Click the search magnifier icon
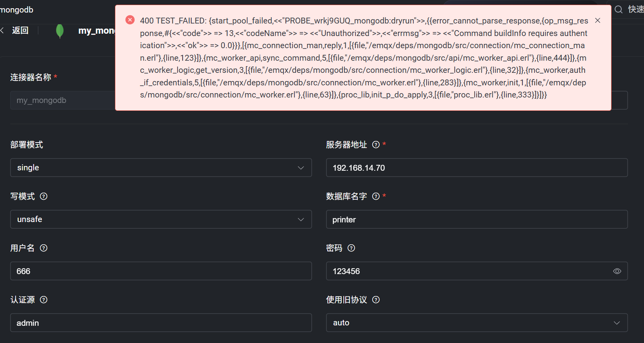Viewport: 644px width, 343px height. (618, 9)
